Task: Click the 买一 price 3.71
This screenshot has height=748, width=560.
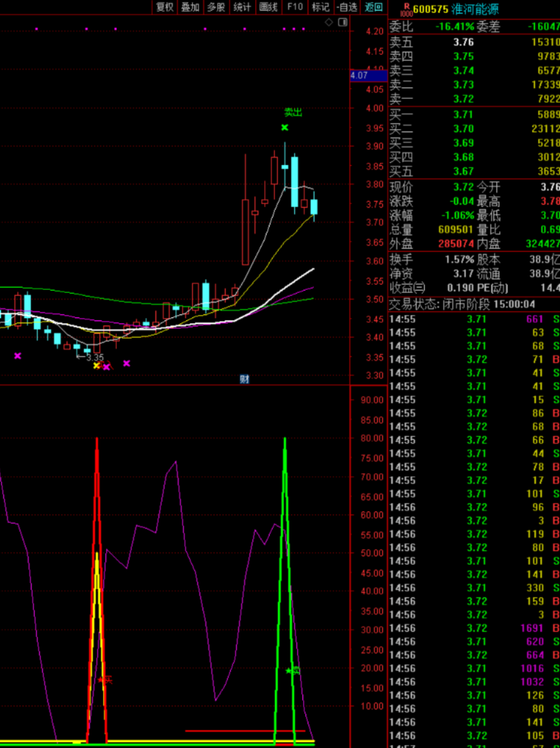Action: coord(463,115)
